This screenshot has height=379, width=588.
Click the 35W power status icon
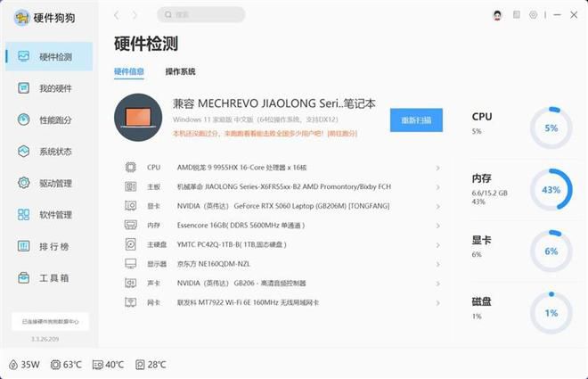coord(13,365)
